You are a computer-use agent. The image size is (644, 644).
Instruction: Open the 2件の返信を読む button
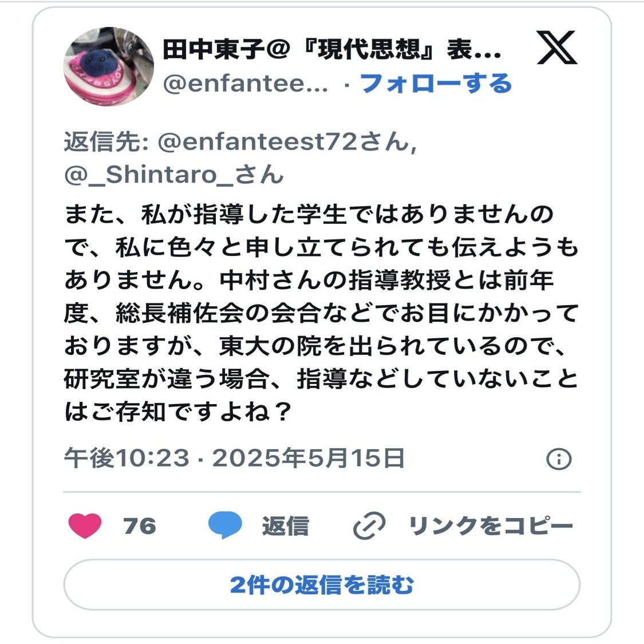(322, 584)
